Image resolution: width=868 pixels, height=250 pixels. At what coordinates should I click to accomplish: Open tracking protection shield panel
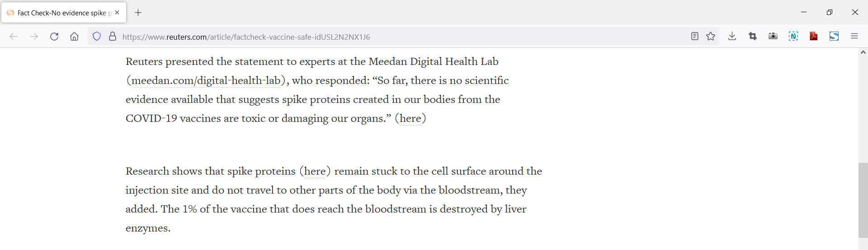click(97, 37)
